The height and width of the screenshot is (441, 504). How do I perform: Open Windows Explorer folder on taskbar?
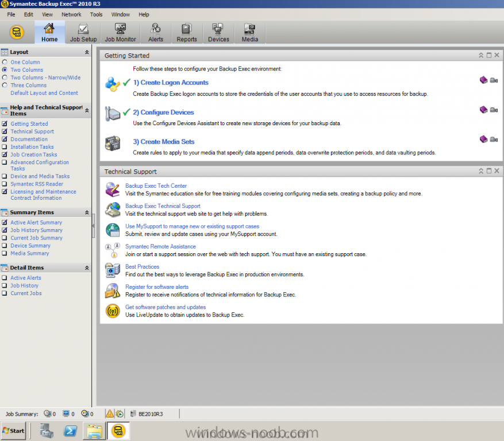pos(94,431)
